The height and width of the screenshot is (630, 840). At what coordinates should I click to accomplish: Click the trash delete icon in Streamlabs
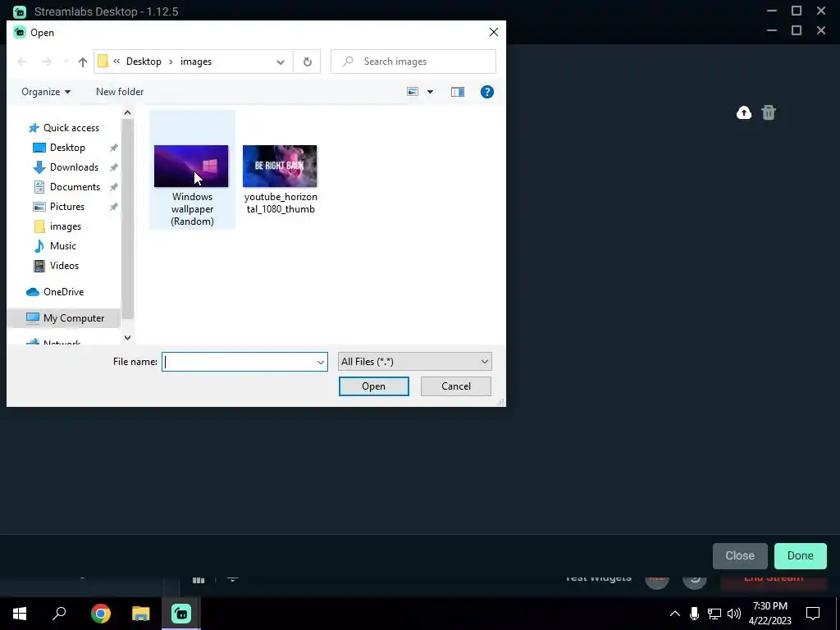point(768,112)
